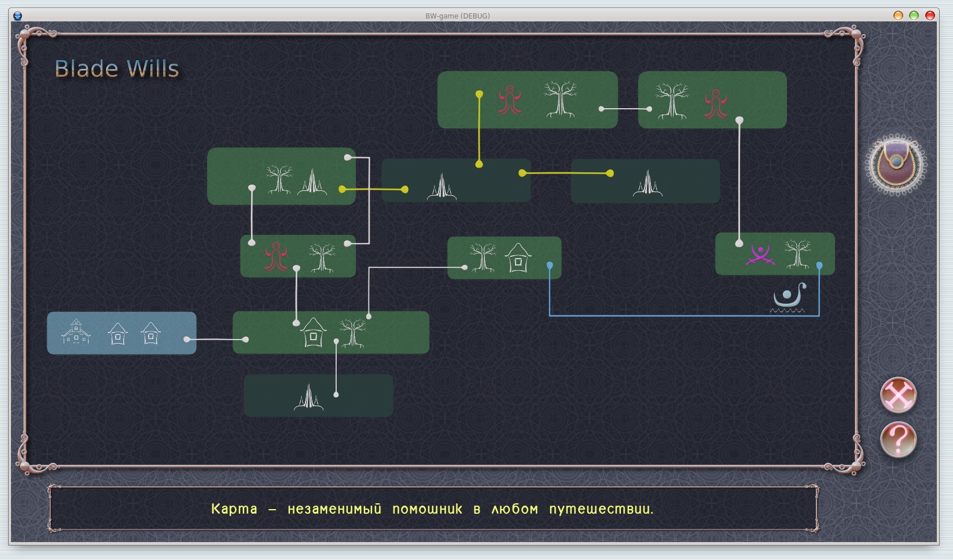Click the red monster beside the yellow path's top node
The width and height of the screenshot is (953, 560).
pyautogui.click(x=510, y=100)
